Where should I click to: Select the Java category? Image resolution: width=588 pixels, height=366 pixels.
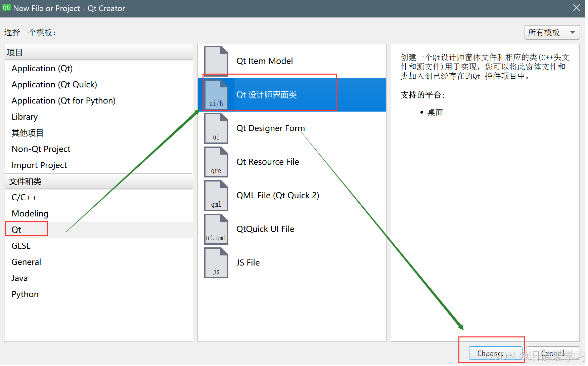click(x=99, y=278)
